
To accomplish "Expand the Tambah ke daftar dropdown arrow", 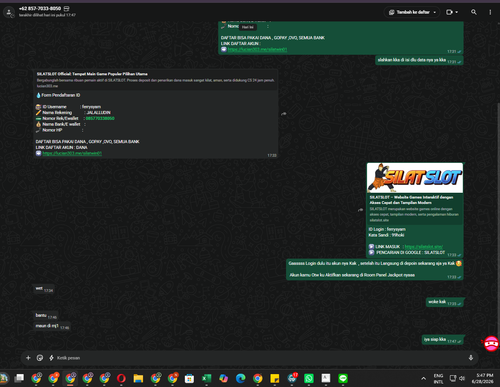I will click(x=435, y=12).
